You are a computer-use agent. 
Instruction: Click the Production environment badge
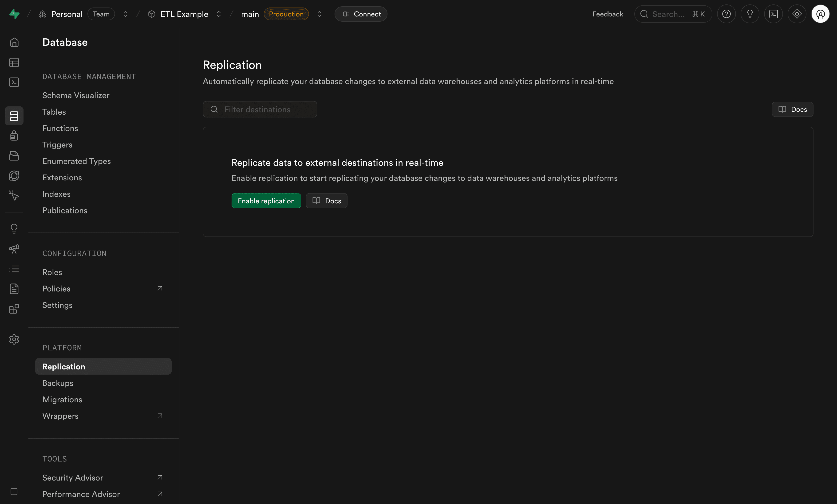[286, 14]
